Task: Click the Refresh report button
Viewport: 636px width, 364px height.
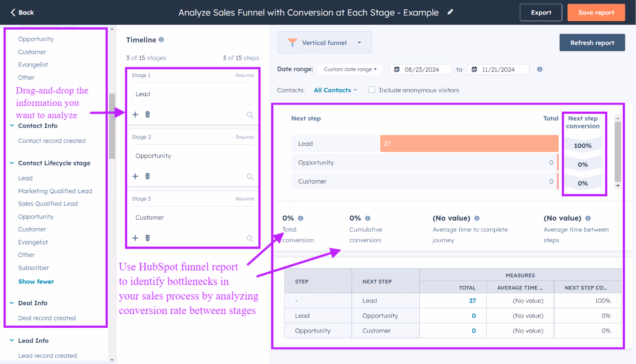Action: (592, 42)
